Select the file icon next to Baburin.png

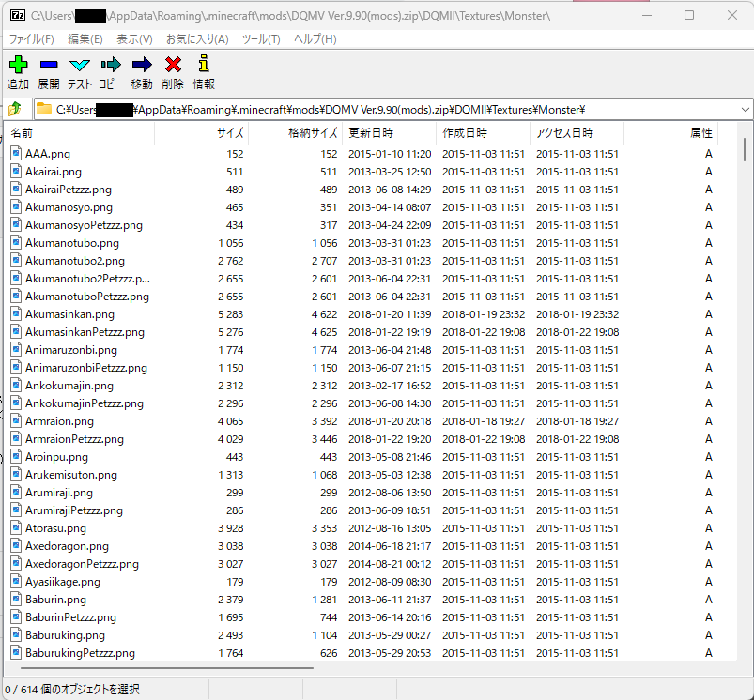click(16, 599)
